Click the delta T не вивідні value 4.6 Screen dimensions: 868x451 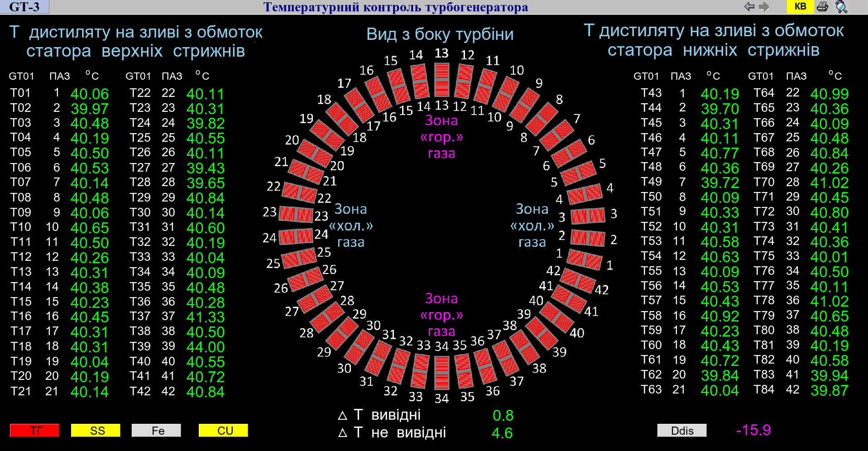tap(502, 433)
